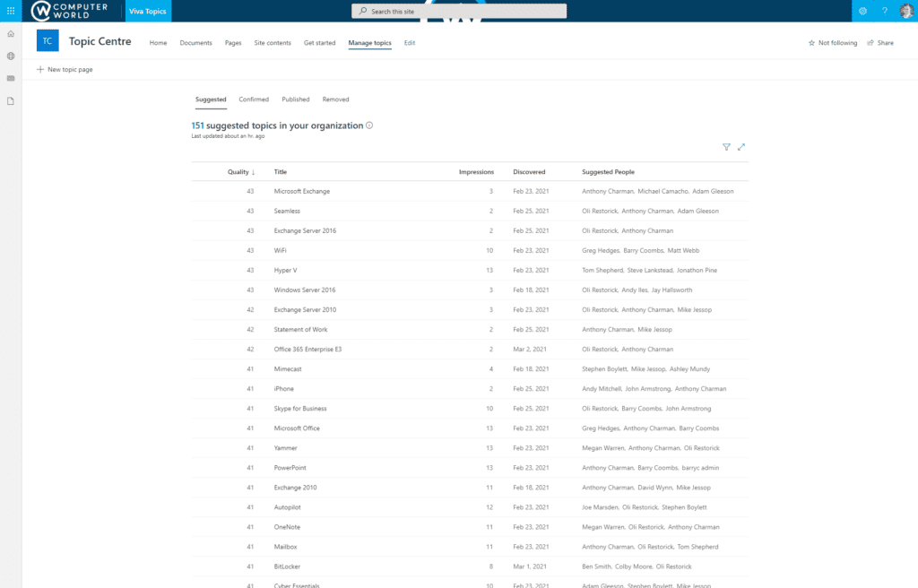Open the Mimecast topic
Screen dimensions: 918x588
tap(288, 369)
